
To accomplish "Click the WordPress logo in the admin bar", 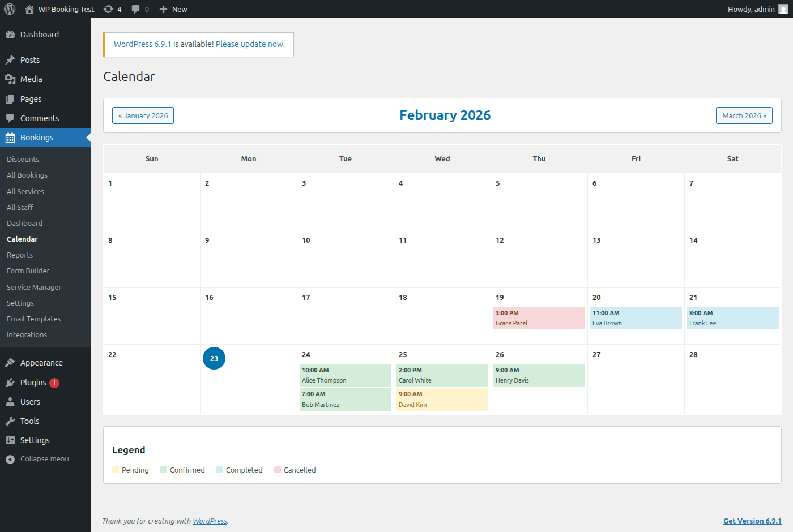I will (9, 8).
